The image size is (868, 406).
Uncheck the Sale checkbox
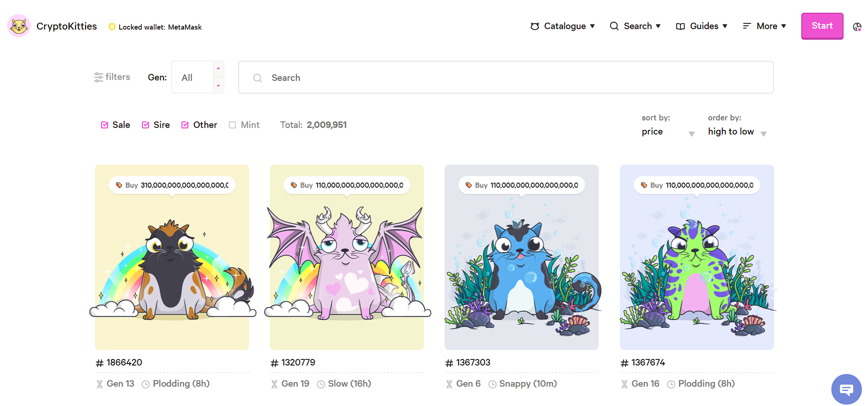(x=104, y=125)
